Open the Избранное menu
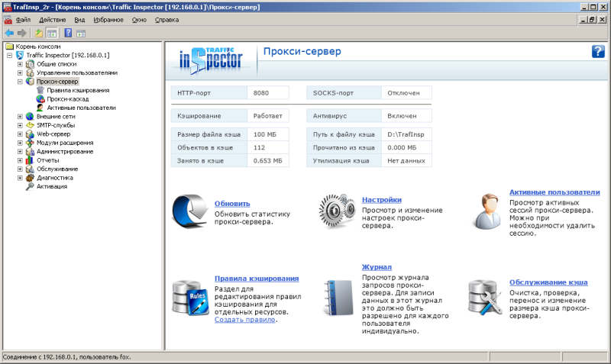 pos(108,20)
